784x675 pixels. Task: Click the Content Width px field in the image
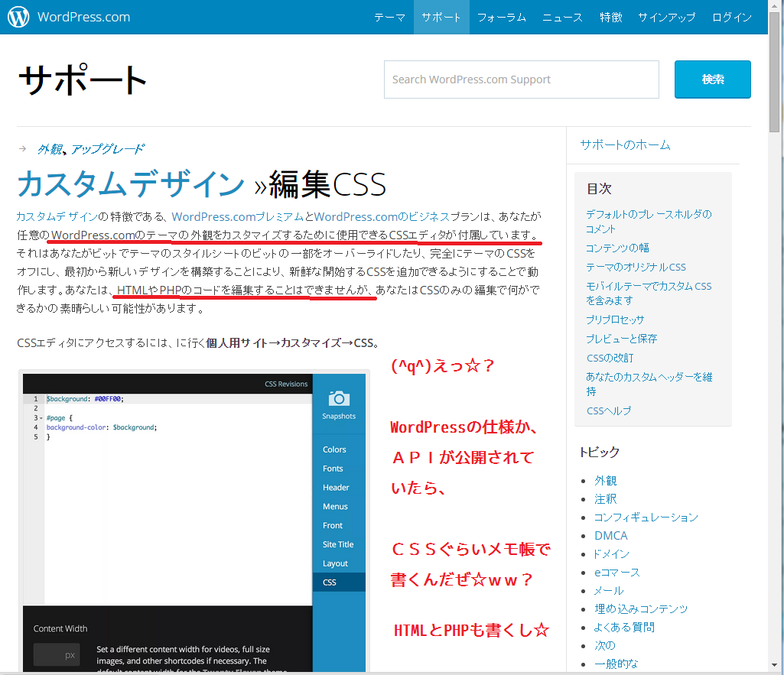(x=57, y=655)
